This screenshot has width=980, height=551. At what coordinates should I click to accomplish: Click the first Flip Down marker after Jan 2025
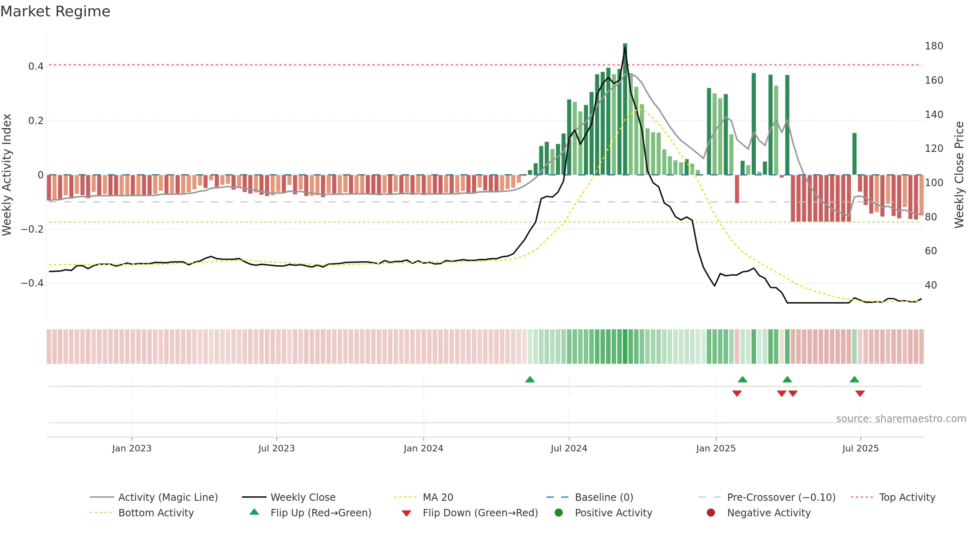tap(737, 393)
